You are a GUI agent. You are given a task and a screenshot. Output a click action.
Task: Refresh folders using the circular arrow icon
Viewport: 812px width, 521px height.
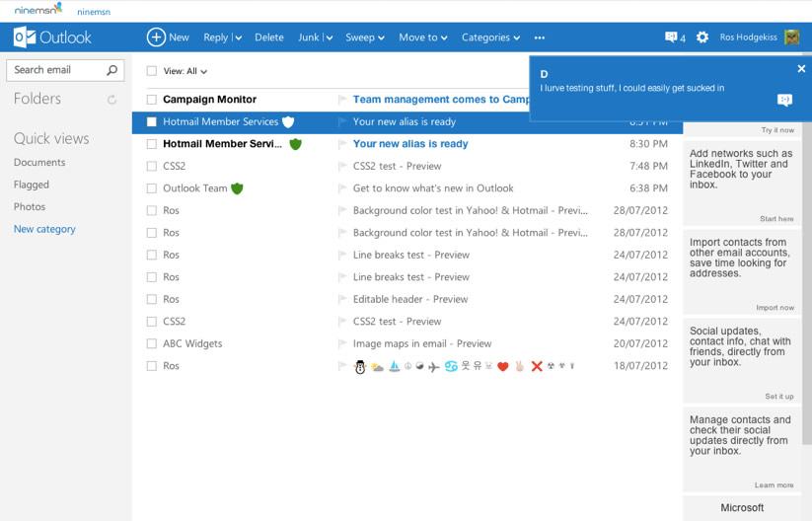[x=111, y=100]
